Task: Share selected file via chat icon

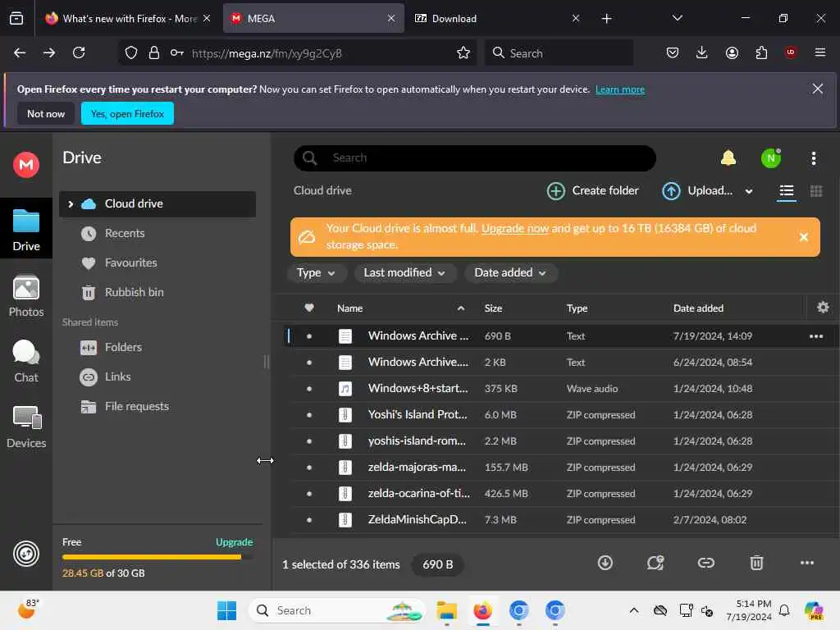Action: tap(655, 563)
